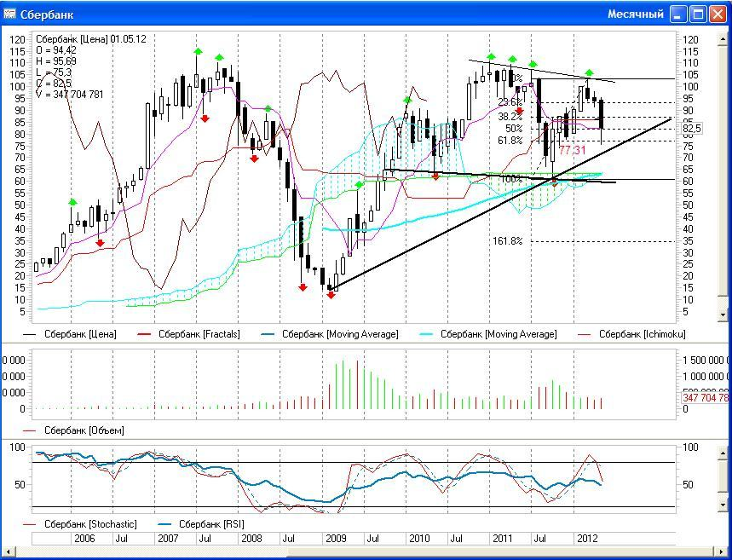This screenshot has height=560, width=732.
Task: Click the 2009 label on time axis
Action: 336,539
